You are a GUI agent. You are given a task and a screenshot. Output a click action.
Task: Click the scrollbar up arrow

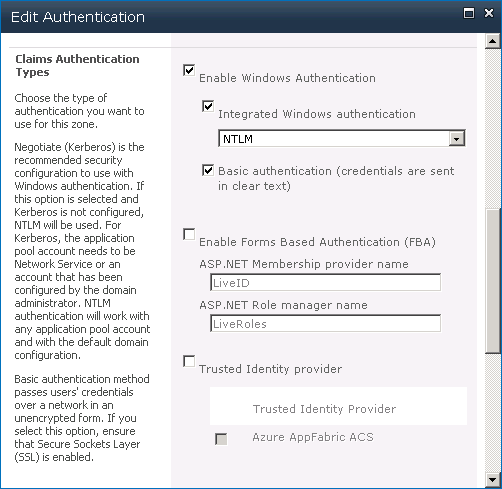pyautogui.click(x=492, y=41)
